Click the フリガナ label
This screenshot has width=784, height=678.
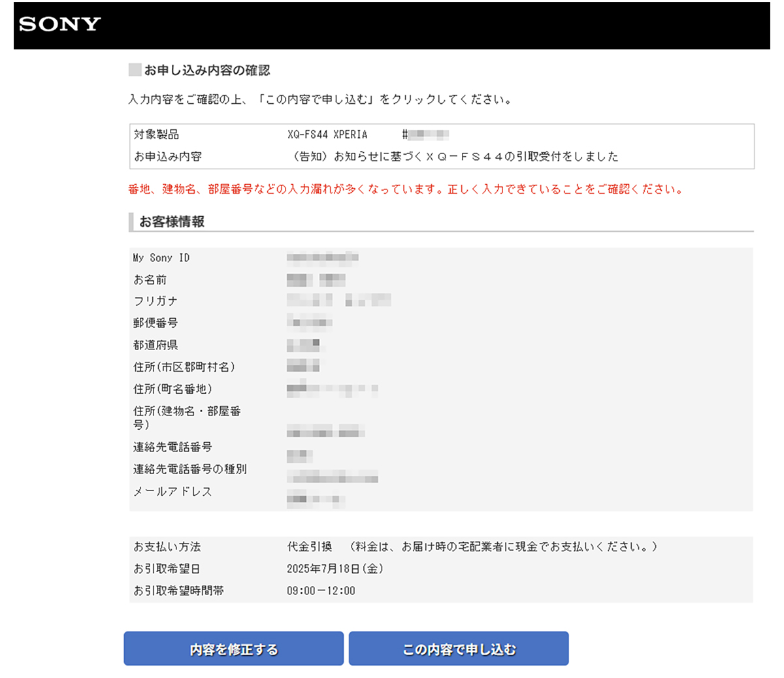155,301
